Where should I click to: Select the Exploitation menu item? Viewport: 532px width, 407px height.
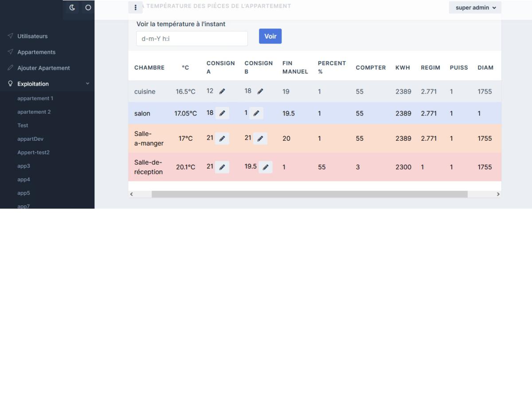[33, 83]
